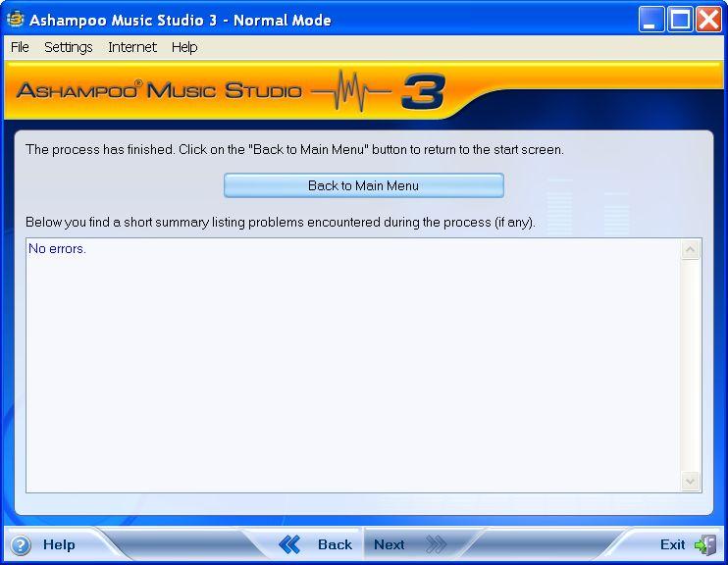This screenshot has height=565, width=728.
Task: Click the Next label in bottom bar
Action: [x=389, y=544]
